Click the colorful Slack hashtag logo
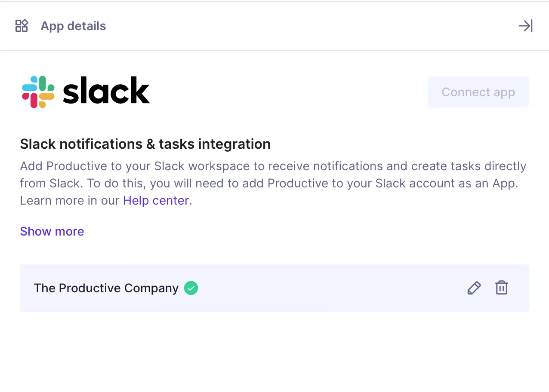The image size is (549, 392). (x=38, y=92)
